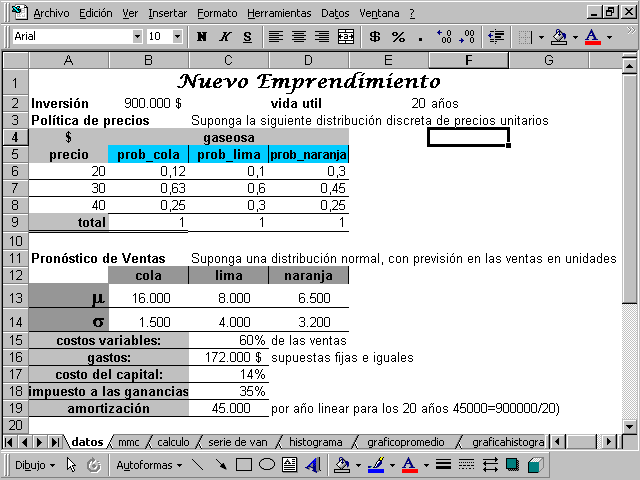Go to next sheet tab arrow
This screenshot has height=480, width=640.
[x=40, y=442]
